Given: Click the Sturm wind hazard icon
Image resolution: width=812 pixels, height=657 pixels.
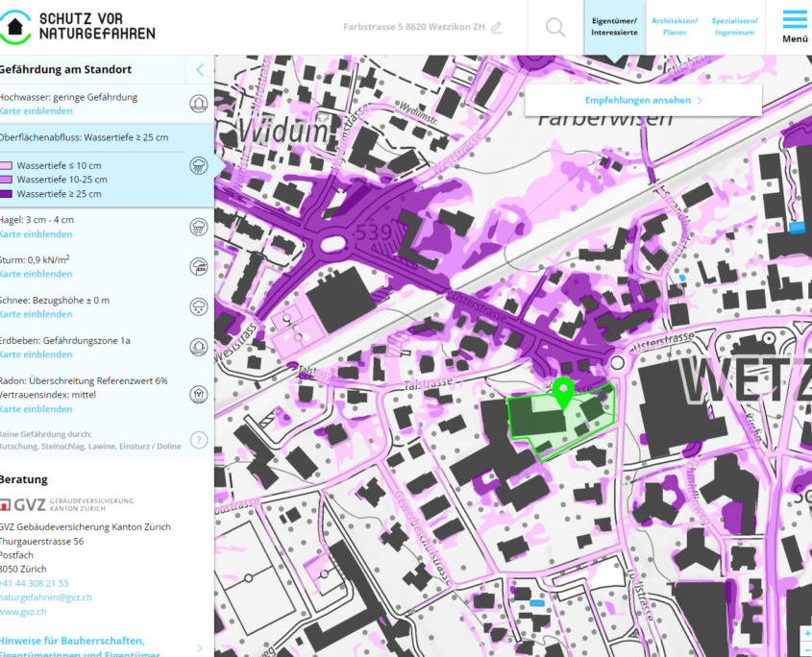Looking at the screenshot, I should pyautogui.click(x=199, y=267).
